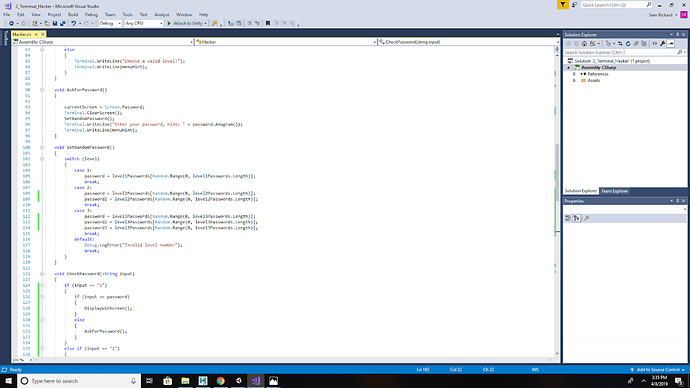Viewport: 690px width, 388px height.
Task: Open the Tools menu
Action: click(127, 15)
